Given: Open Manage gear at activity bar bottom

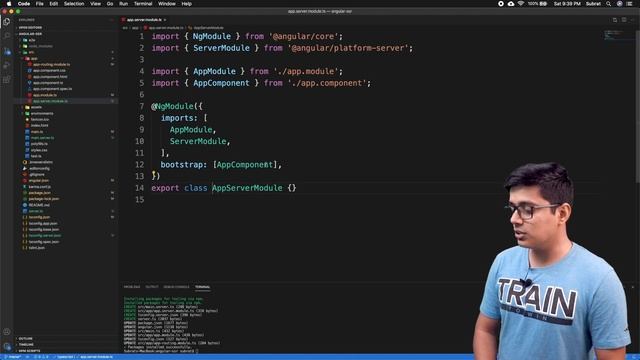Looking at the screenshot, I should (x=7, y=347).
